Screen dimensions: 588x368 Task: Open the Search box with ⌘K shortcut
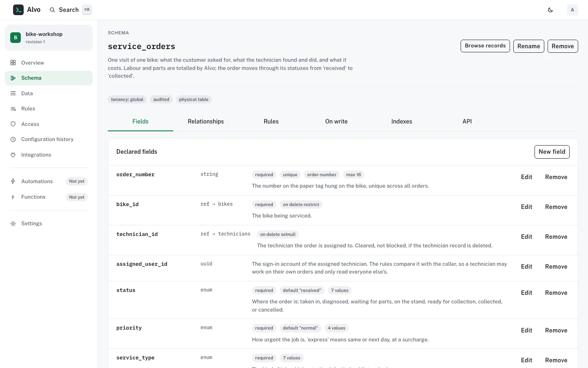(70, 10)
